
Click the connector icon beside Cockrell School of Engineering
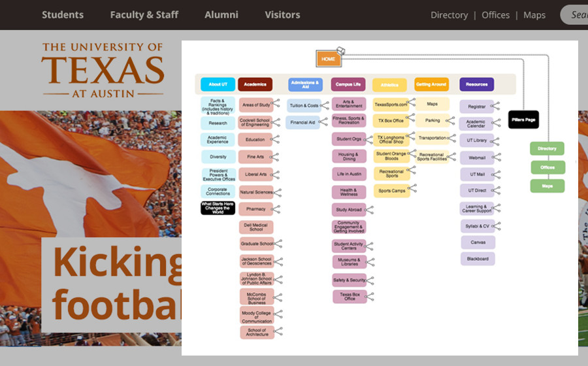pyautogui.click(x=276, y=122)
